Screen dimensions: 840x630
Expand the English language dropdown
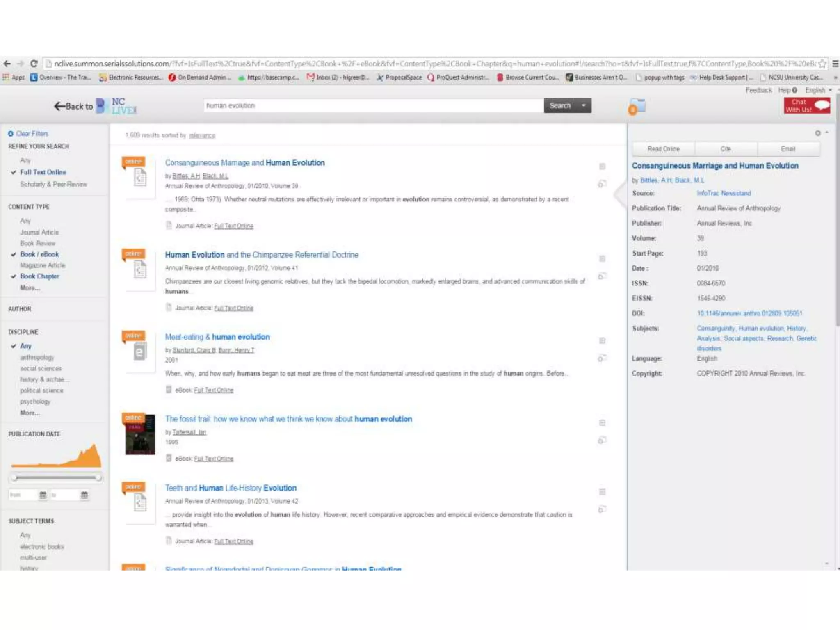click(818, 90)
